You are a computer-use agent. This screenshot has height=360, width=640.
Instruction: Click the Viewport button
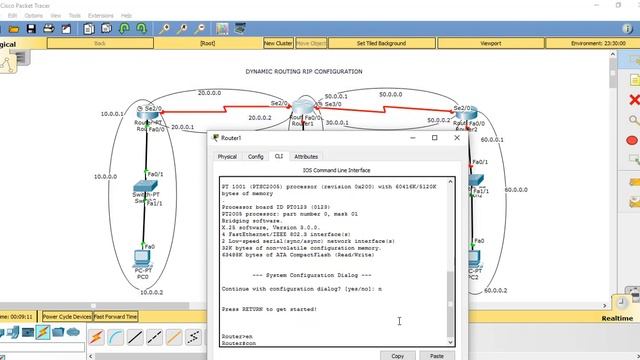(x=491, y=43)
